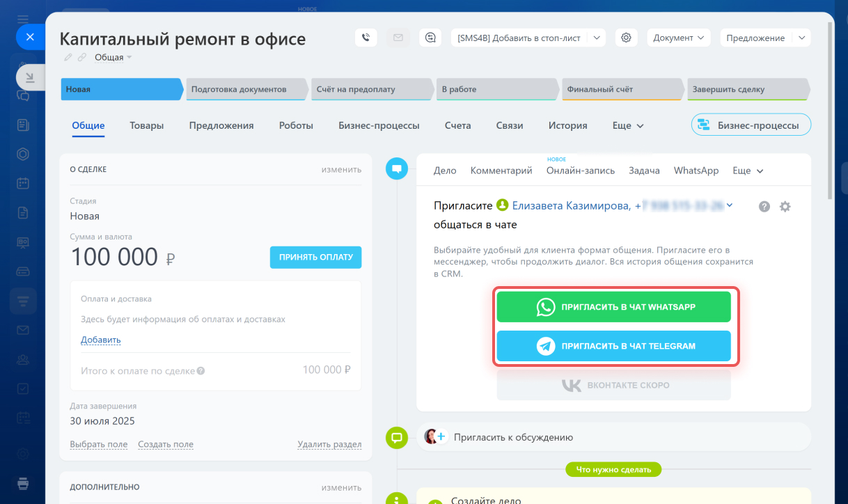
Task: Expand Еще in the deal tabs
Action: point(628,125)
